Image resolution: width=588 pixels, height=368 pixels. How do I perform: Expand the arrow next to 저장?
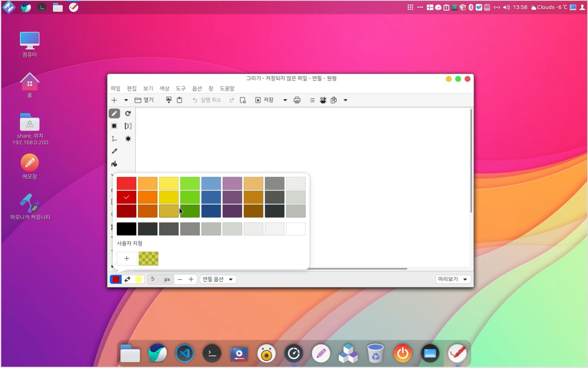285,100
